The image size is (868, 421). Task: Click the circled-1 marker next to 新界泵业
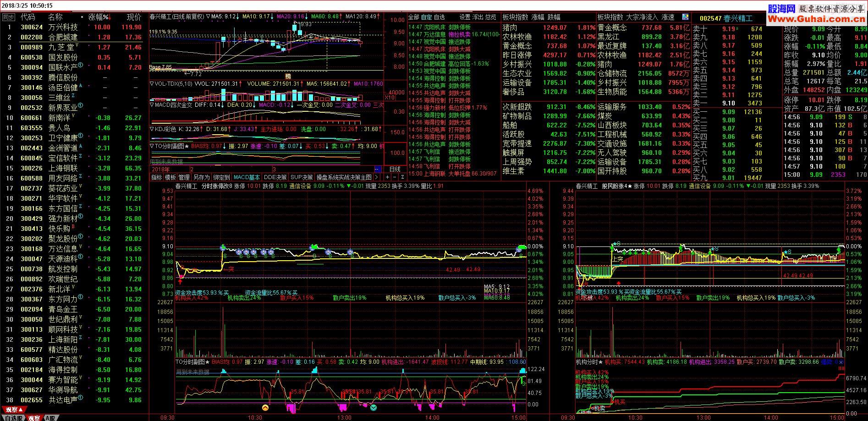[81, 106]
